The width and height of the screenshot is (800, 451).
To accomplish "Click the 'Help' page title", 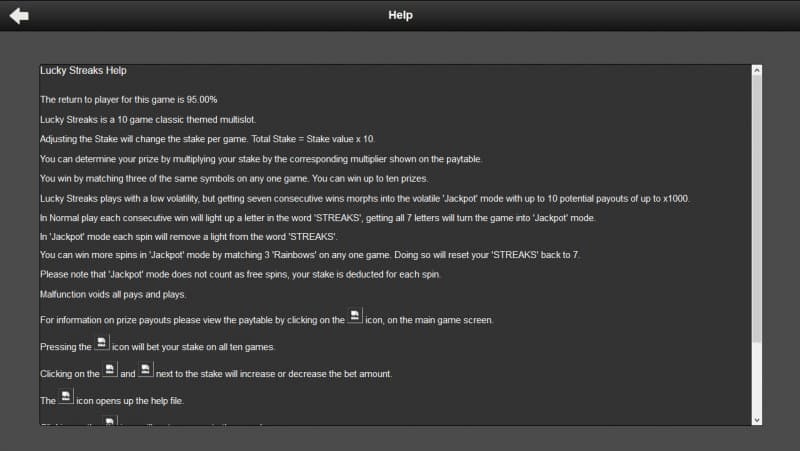I will [x=400, y=15].
